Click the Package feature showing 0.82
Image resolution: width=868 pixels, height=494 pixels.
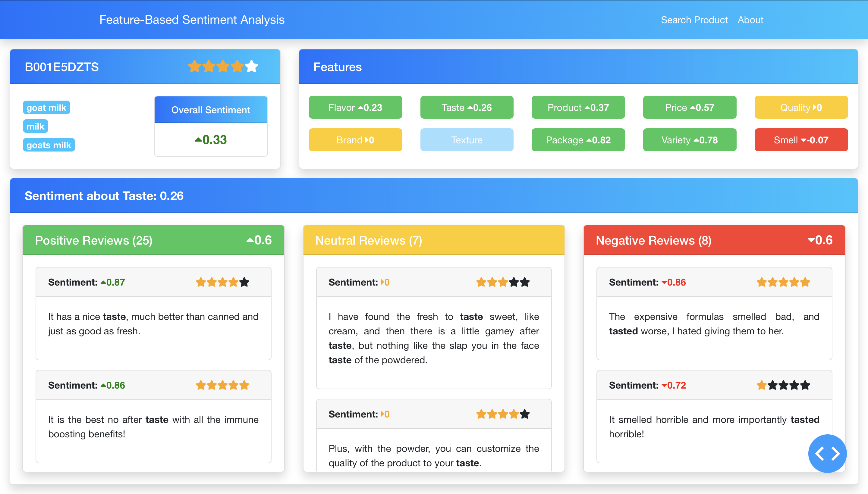(x=578, y=139)
